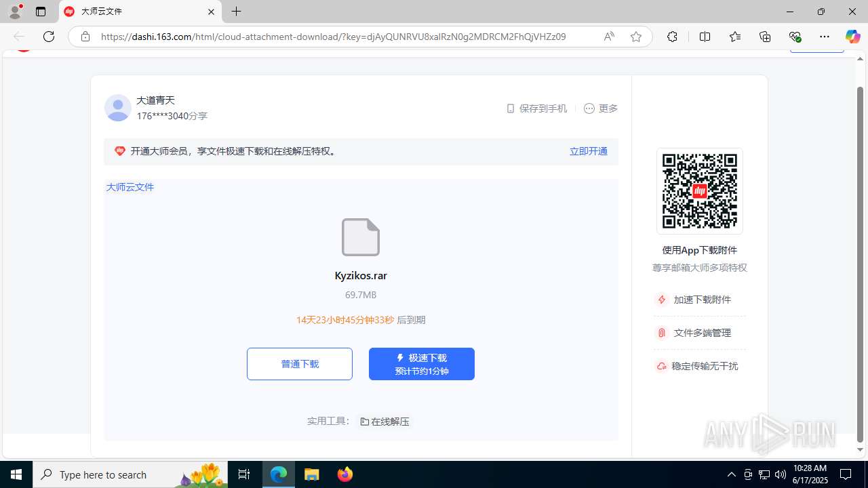Open a new browser tab

point(236,12)
